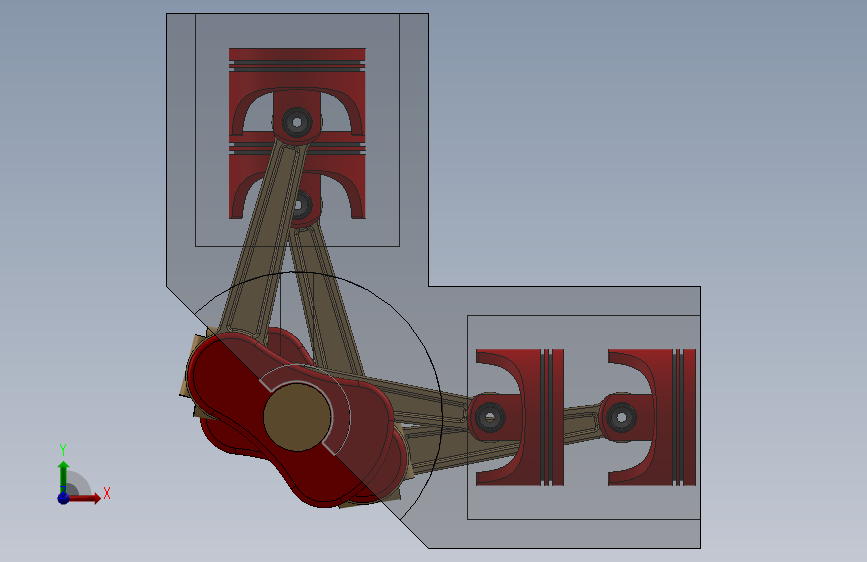The height and width of the screenshot is (562, 867).
Task: Select the wrist pin of uppermost vertical piston
Action: (297, 122)
